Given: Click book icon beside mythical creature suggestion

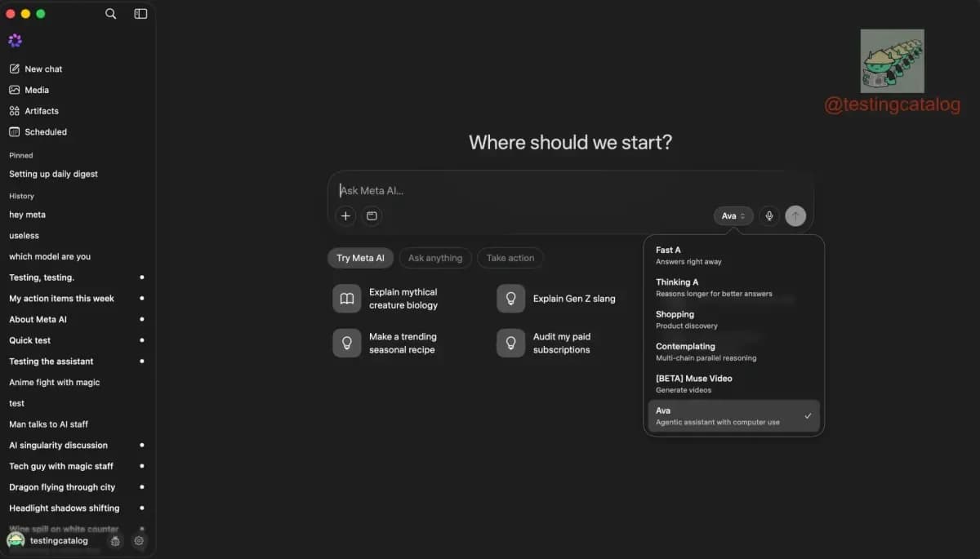Looking at the screenshot, I should pyautogui.click(x=347, y=299).
